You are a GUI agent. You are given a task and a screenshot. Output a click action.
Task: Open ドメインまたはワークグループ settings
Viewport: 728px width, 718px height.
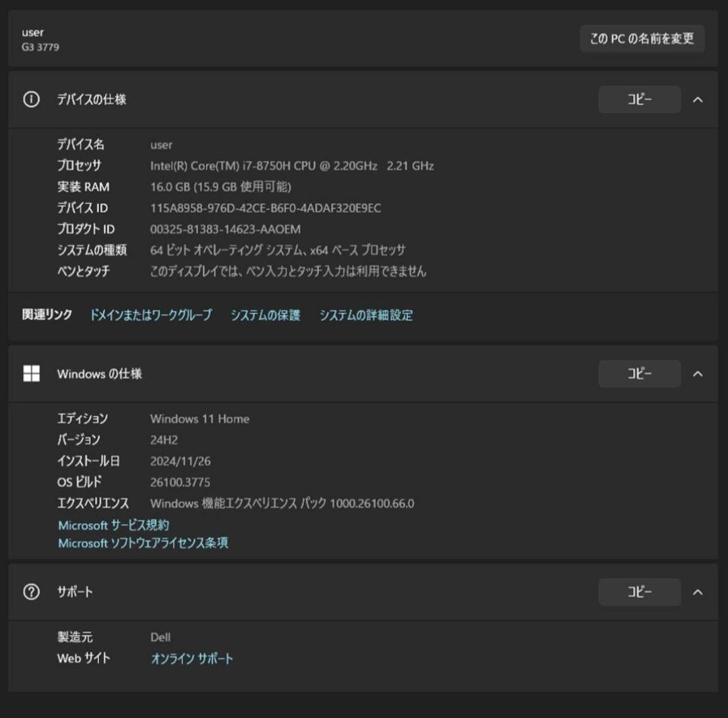150,314
